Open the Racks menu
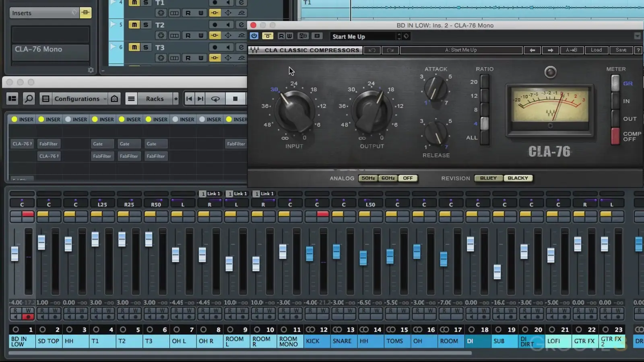 pyautogui.click(x=155, y=99)
